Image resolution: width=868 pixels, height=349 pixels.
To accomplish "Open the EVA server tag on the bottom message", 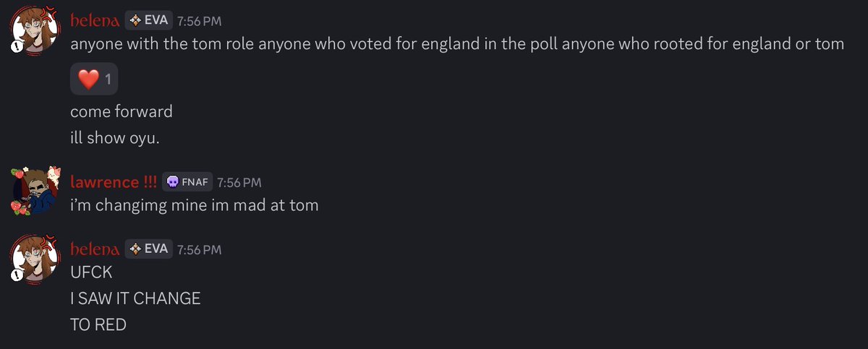I will point(149,249).
